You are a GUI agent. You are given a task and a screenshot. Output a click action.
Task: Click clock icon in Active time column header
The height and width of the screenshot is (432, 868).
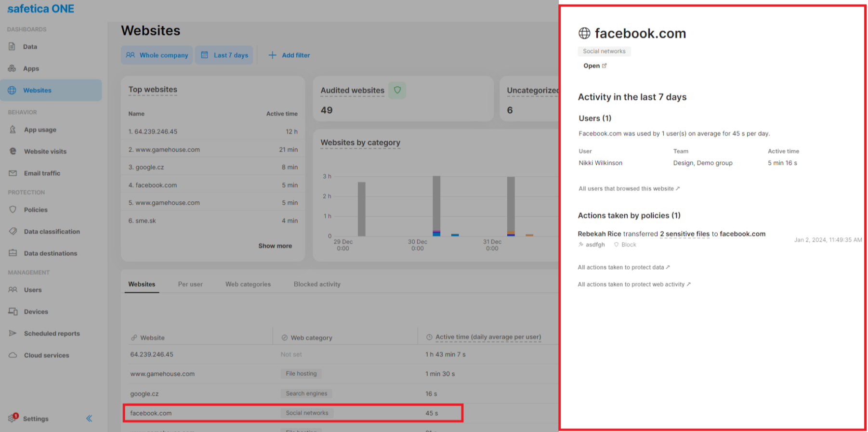[x=429, y=337]
